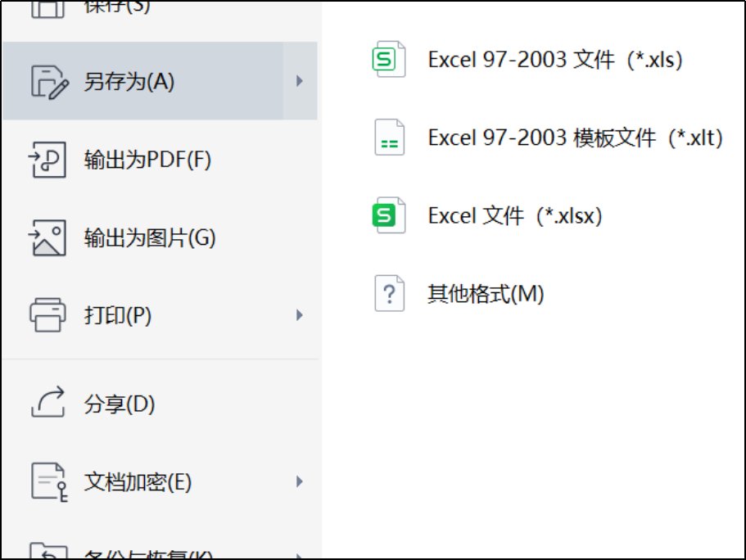This screenshot has width=746, height=560.
Task: Click the question mark icon beside 其他格式
Action: coord(389,292)
